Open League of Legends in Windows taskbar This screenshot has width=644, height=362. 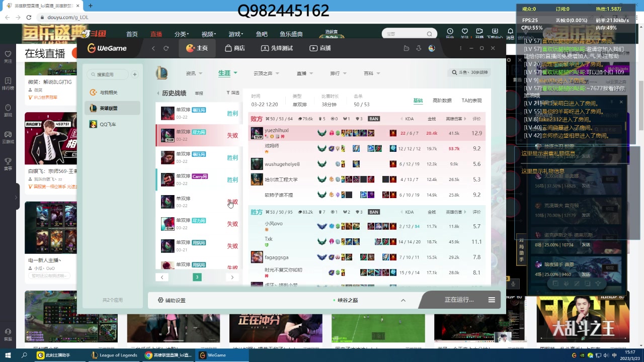point(114,355)
